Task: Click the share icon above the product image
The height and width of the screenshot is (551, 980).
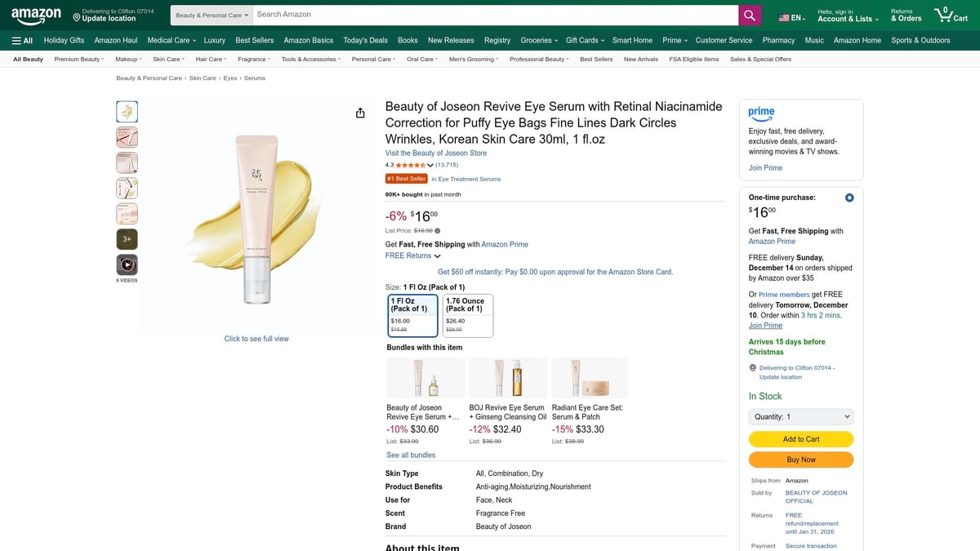Action: 360,113
